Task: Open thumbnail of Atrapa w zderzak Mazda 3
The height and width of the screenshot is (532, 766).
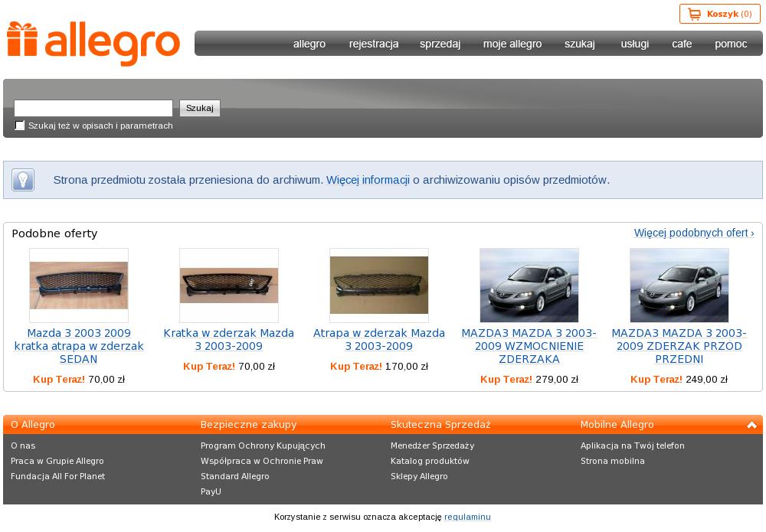Action: (379, 285)
